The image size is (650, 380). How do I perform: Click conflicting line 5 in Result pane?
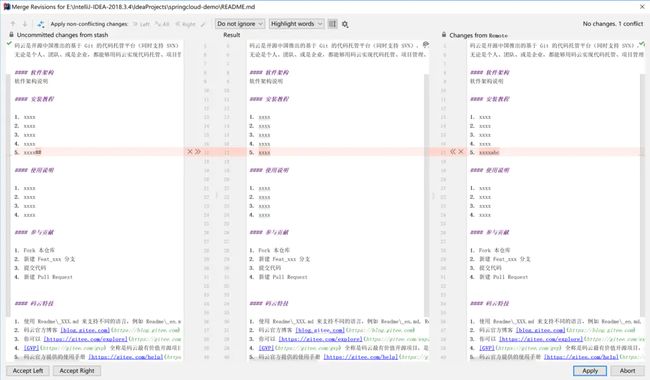338,152
